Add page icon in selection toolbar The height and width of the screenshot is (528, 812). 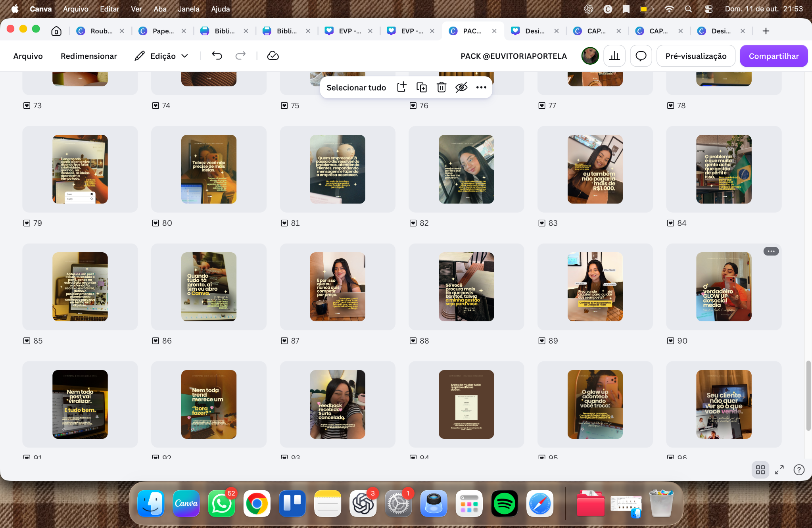click(402, 87)
